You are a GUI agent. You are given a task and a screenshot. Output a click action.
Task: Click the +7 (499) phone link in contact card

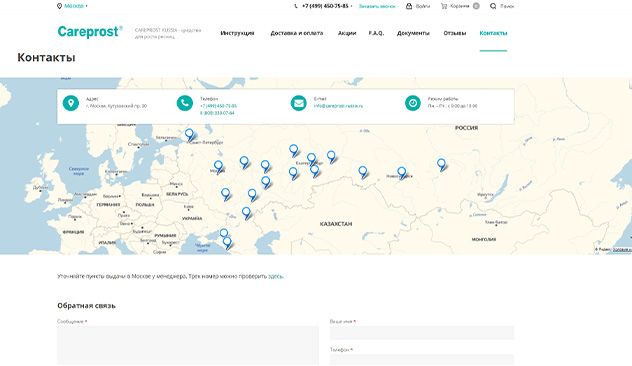pos(218,106)
